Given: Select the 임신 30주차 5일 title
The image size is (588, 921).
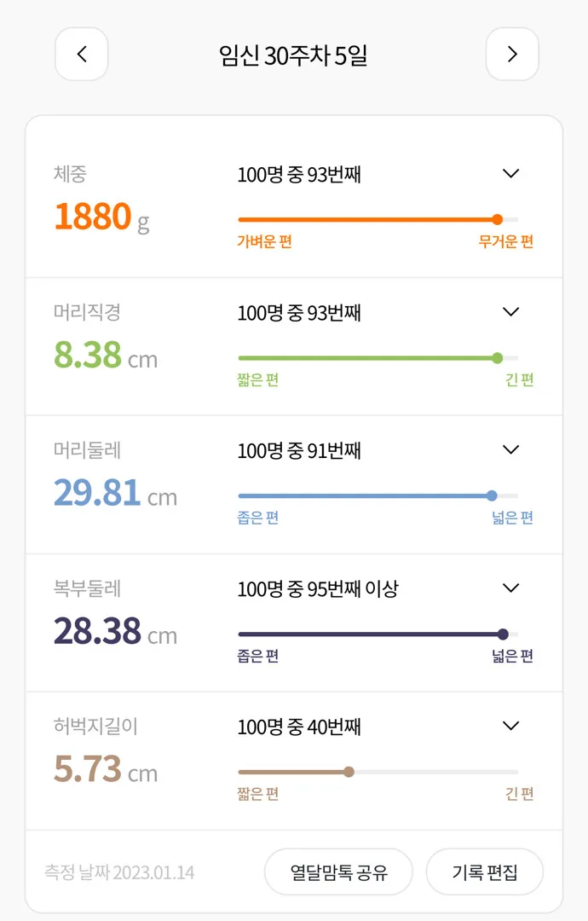Looking at the screenshot, I should point(293,55).
